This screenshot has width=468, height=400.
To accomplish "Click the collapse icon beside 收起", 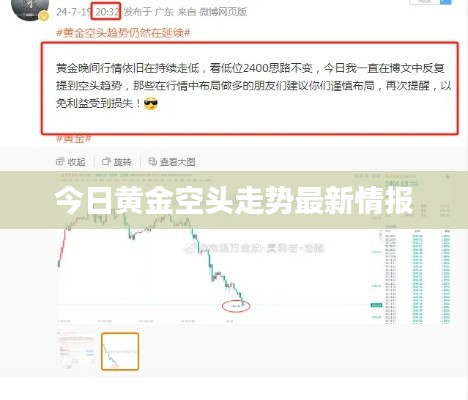I will [60, 162].
